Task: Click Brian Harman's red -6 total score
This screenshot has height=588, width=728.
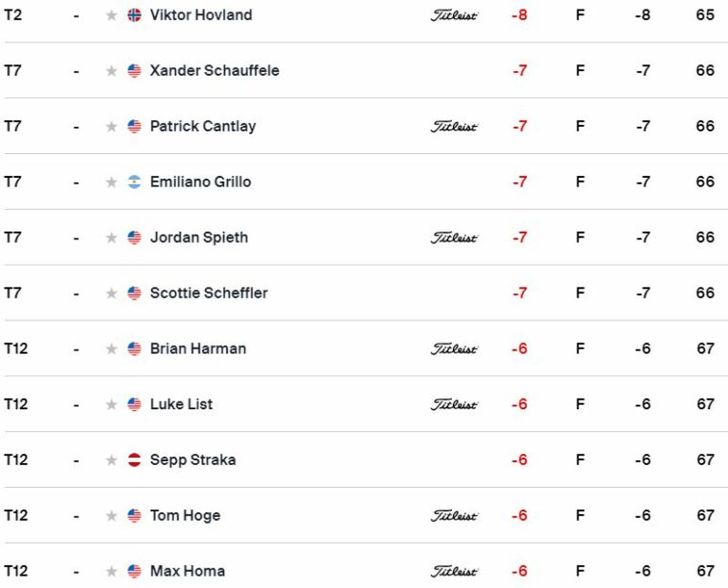Action: click(x=519, y=349)
